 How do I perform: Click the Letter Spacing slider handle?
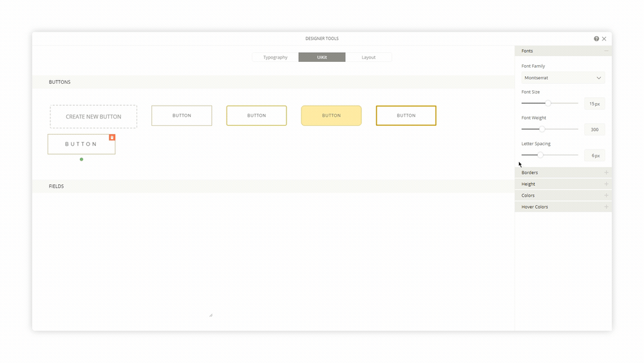click(x=540, y=155)
